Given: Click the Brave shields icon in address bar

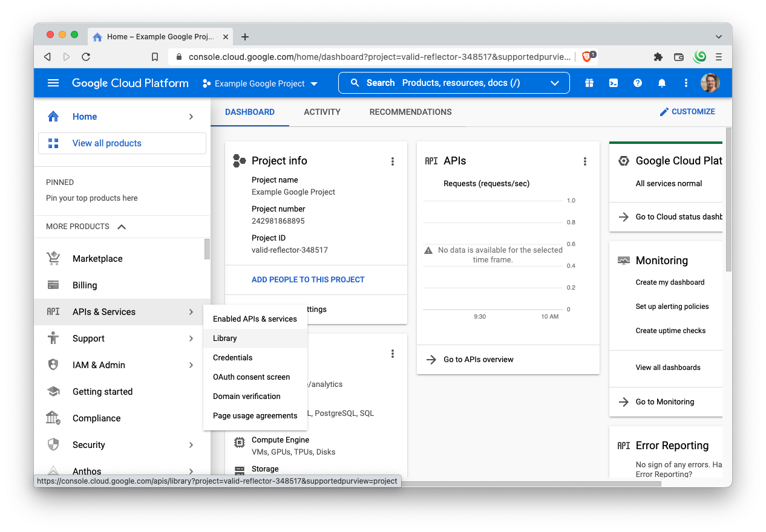Looking at the screenshot, I should 588,57.
